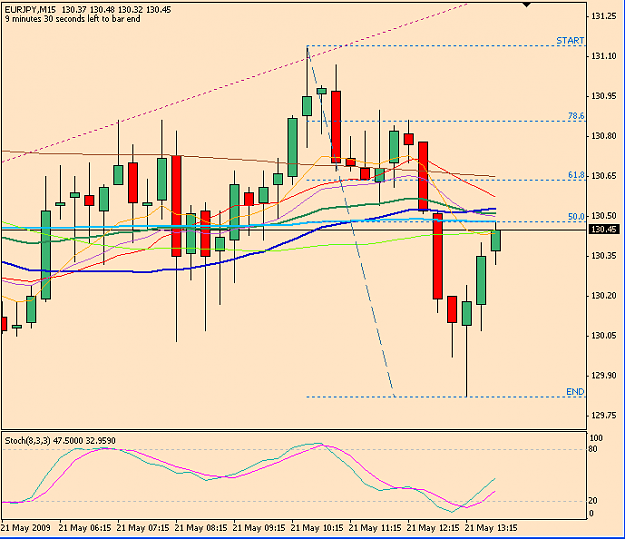The image size is (625, 539).
Task: Click the EURJPY,M15 chart title text
Action: (x=30, y=10)
